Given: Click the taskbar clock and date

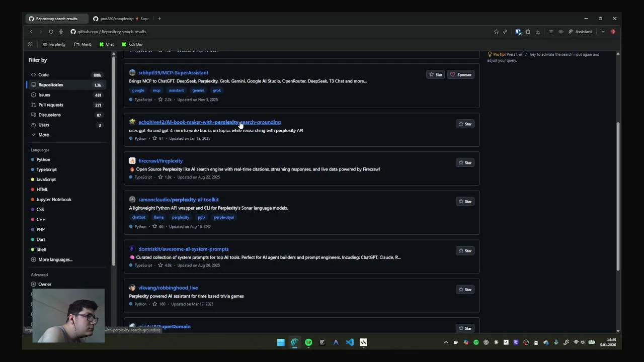Looking at the screenshot, I should click(x=608, y=342).
